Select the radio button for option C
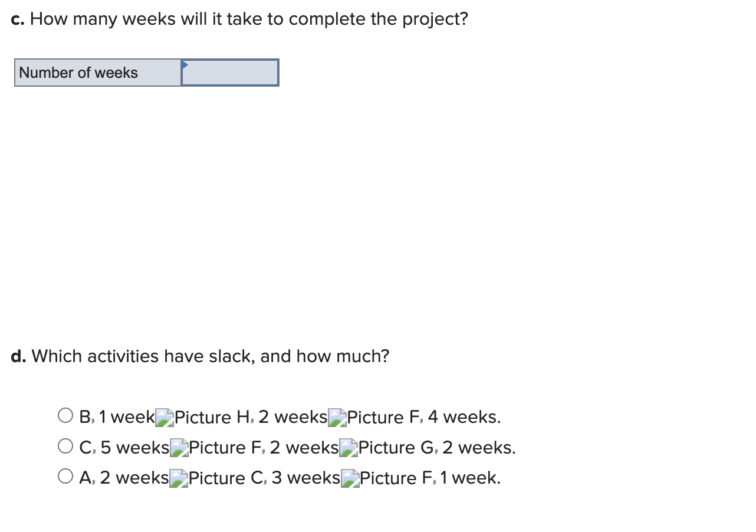This screenshot has height=532, width=756. (65, 445)
